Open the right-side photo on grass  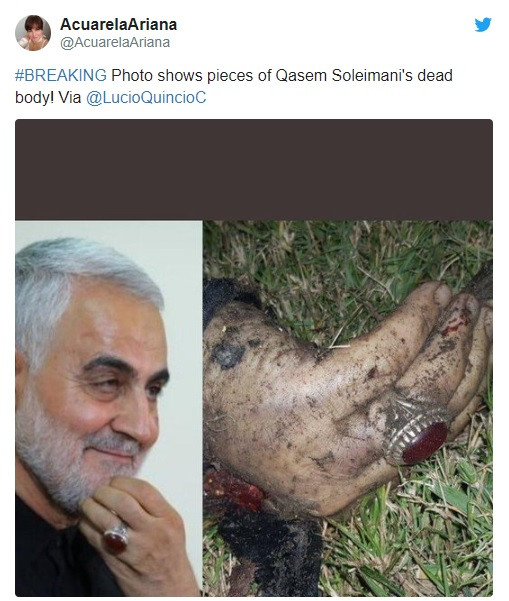pos(348,409)
